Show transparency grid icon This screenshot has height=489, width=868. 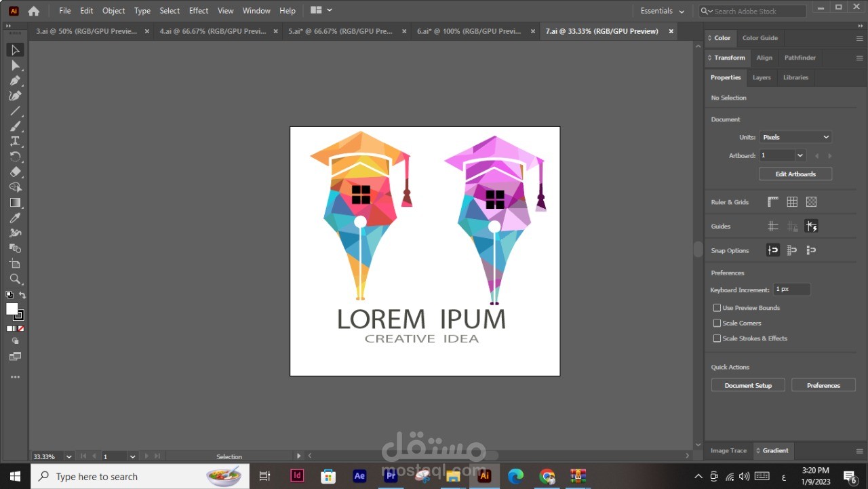click(811, 202)
